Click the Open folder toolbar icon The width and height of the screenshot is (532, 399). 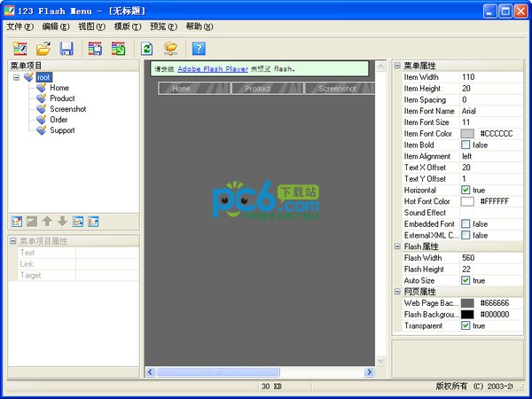click(x=43, y=48)
